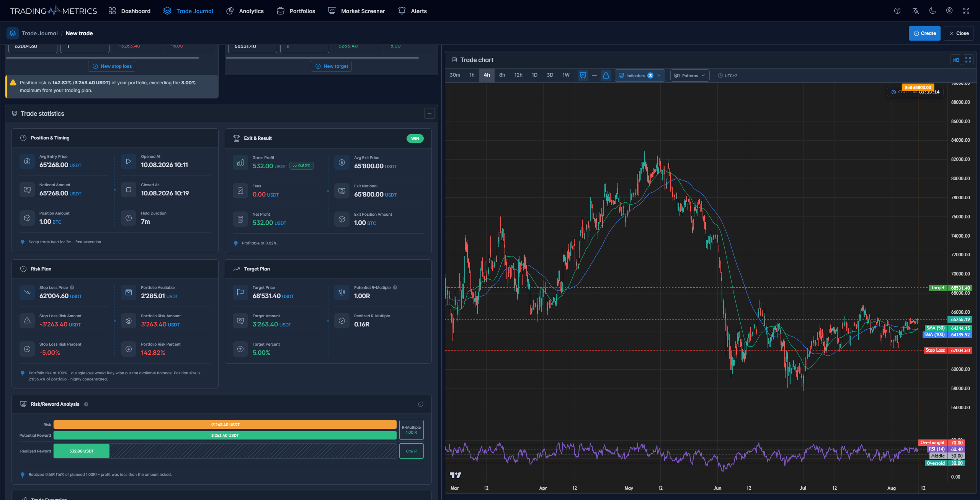The image size is (980, 500).
Task: Click the 0.82% profit badge
Action: click(x=302, y=166)
